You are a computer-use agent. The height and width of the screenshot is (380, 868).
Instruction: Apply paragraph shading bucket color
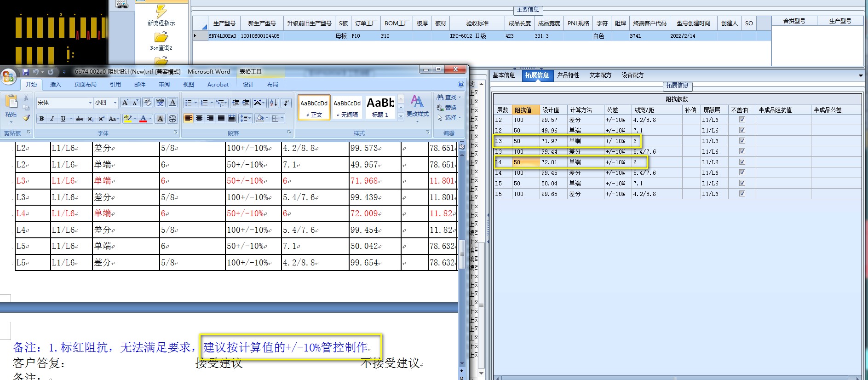(x=260, y=119)
